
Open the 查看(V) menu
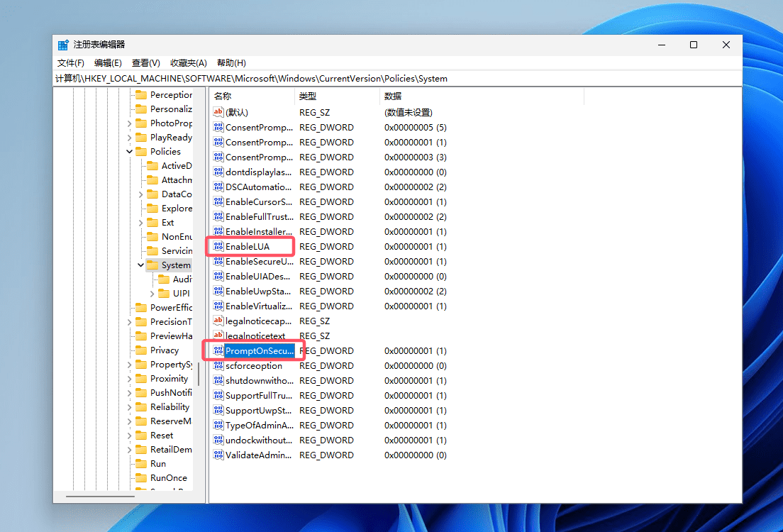(x=146, y=63)
